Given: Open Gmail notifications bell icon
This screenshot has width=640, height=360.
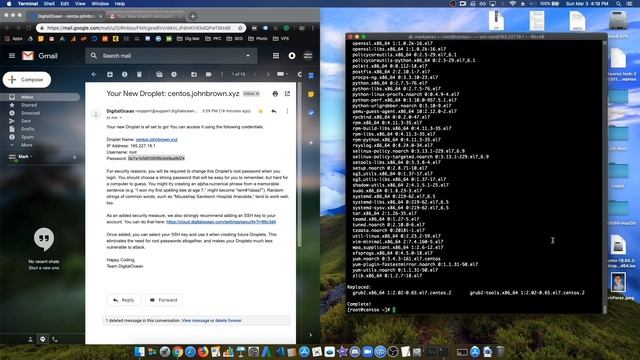Looking at the screenshot, I should pos(292,56).
